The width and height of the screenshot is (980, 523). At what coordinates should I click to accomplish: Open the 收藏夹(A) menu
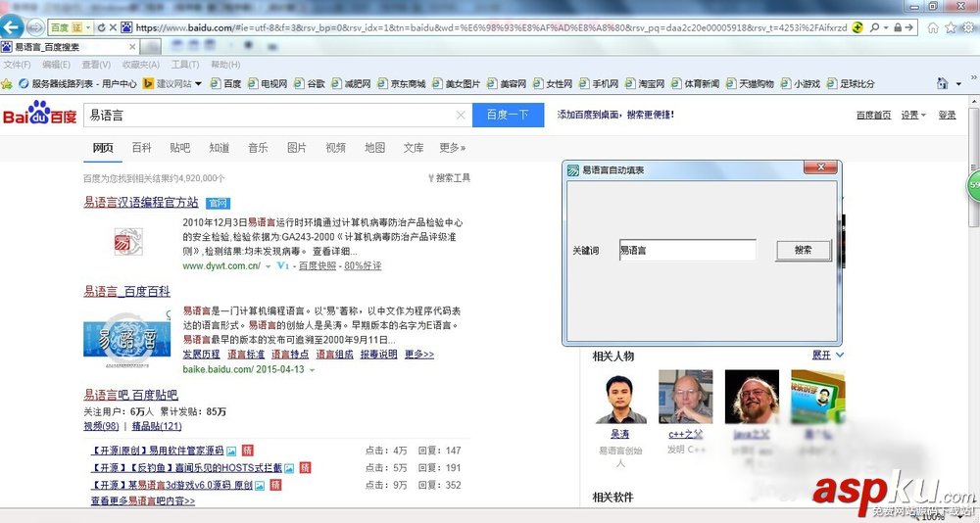click(140, 65)
